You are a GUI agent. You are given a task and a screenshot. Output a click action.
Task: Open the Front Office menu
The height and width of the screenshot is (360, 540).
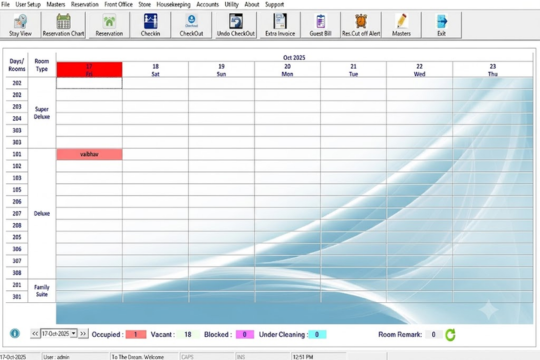118,4
